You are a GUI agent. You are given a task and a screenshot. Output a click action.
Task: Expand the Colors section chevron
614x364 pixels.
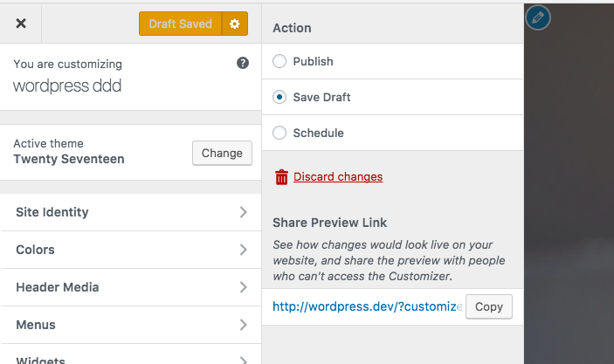point(244,250)
